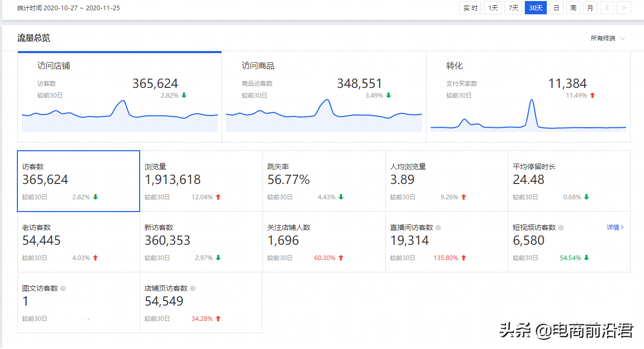Click the info icon beside 短视频访客数
This screenshot has width=644, height=349.
pos(561,228)
